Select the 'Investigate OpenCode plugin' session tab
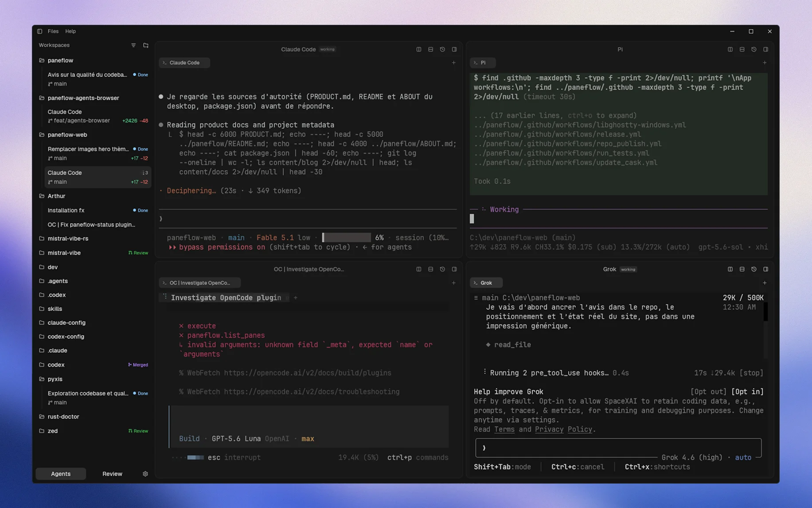812x508 pixels. point(224,298)
